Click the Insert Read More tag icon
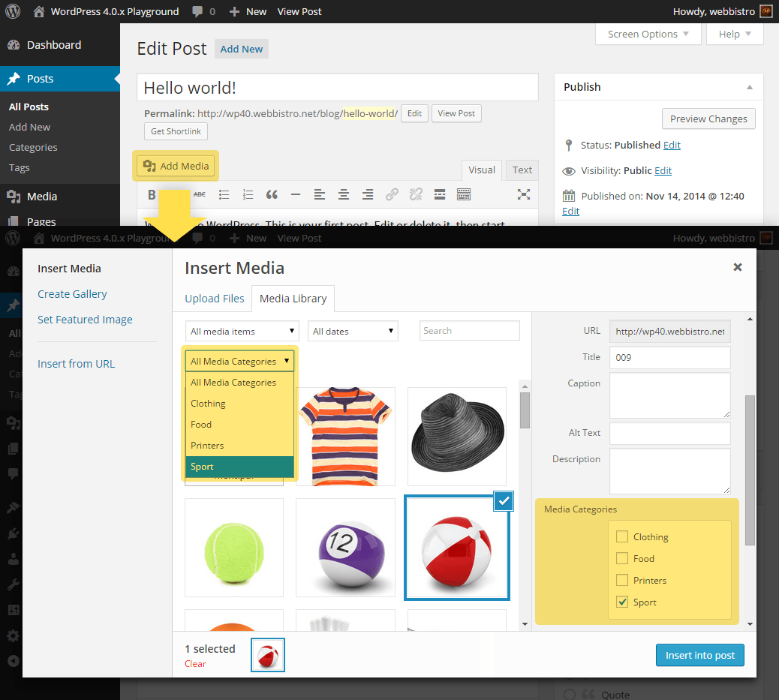Viewport: 779px width, 700px height. 440,195
